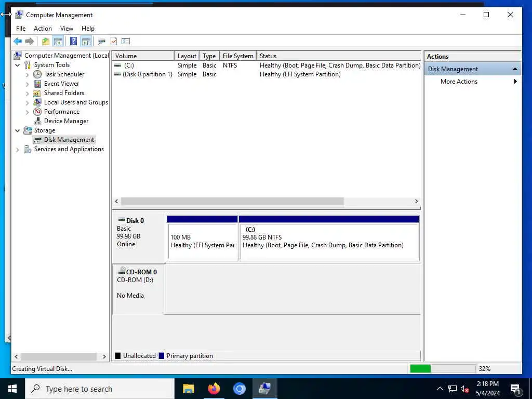Select Task Scheduler clock icon in tree

37,74
